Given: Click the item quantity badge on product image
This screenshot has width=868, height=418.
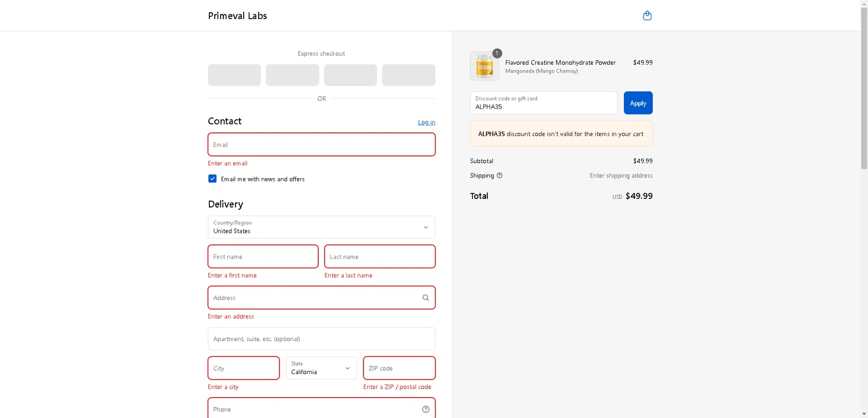Looking at the screenshot, I should [x=497, y=53].
